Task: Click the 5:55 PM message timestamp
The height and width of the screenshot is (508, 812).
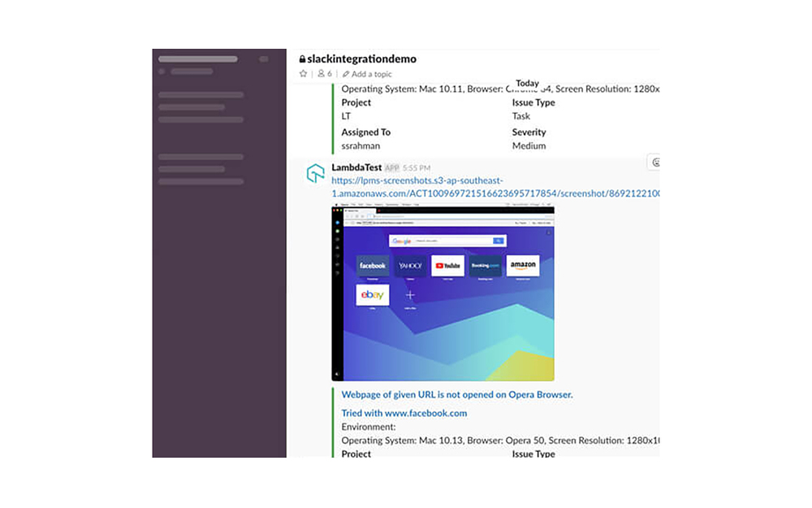Action: (417, 168)
